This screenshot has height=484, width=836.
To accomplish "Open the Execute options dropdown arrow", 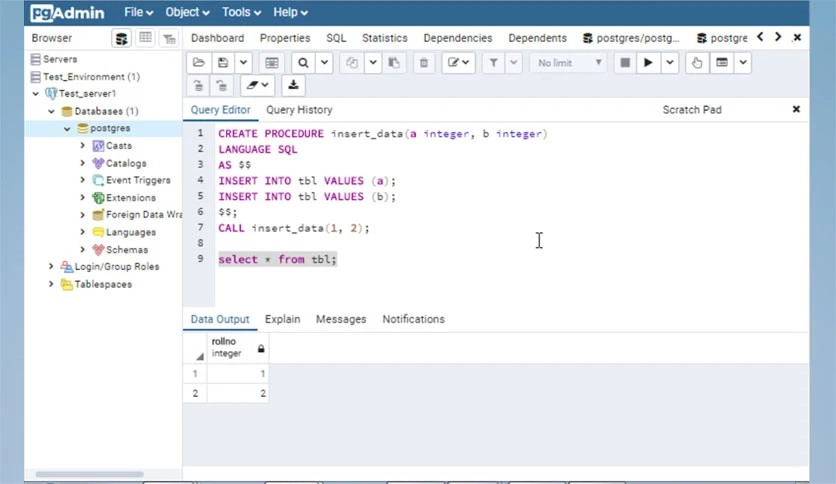I will click(670, 63).
